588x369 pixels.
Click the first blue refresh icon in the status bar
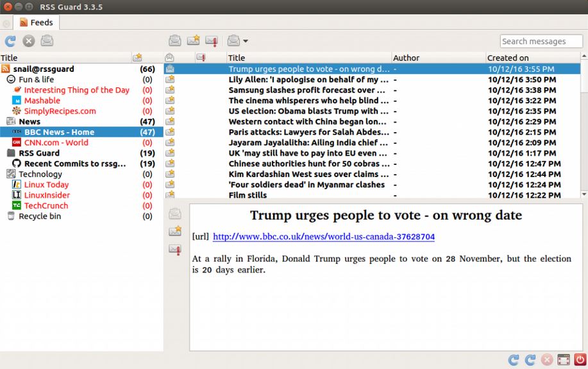[x=514, y=360]
